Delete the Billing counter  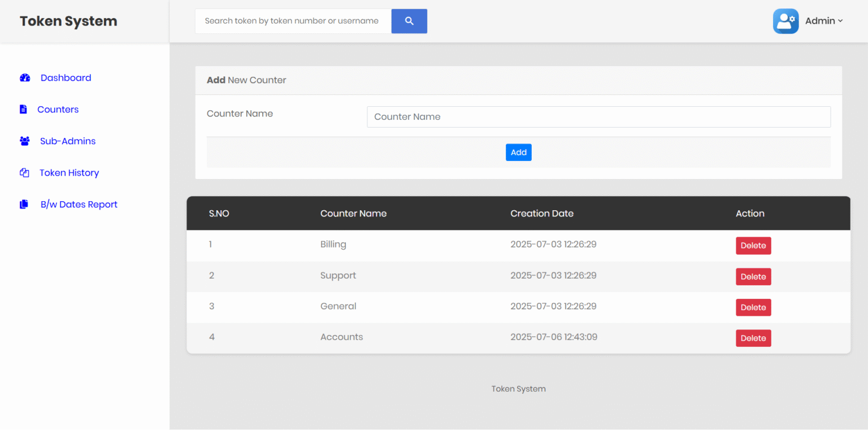(x=753, y=245)
